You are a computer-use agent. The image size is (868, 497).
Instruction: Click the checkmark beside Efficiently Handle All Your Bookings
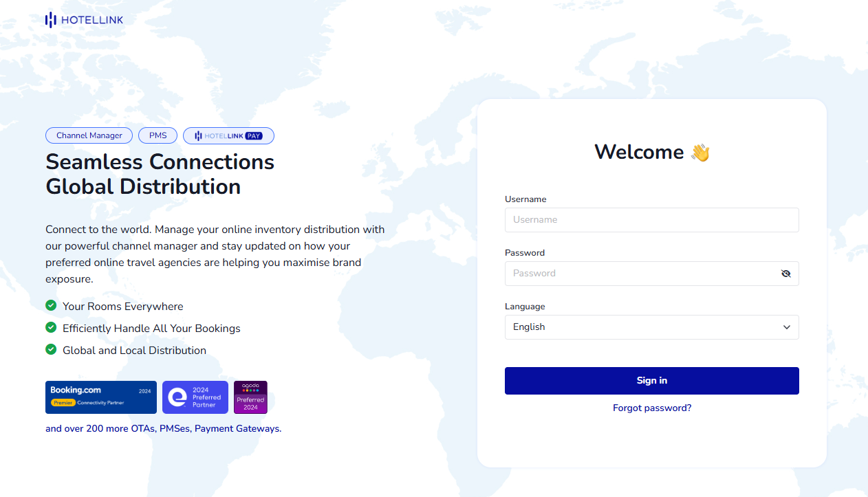51,327
